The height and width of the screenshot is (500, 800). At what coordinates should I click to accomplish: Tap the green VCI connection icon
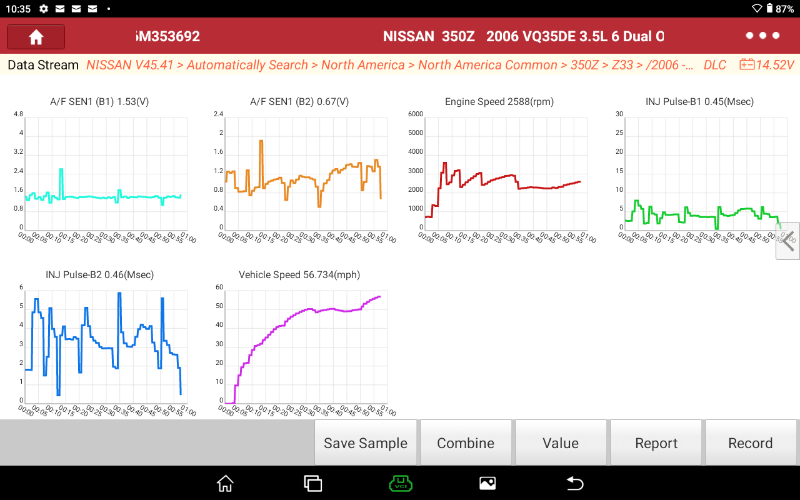tap(400, 483)
